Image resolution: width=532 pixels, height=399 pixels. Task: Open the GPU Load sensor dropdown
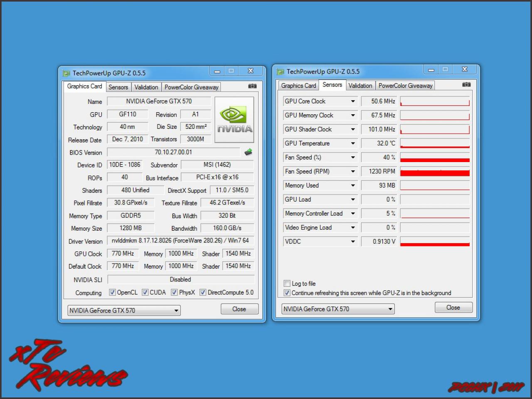coord(353,199)
